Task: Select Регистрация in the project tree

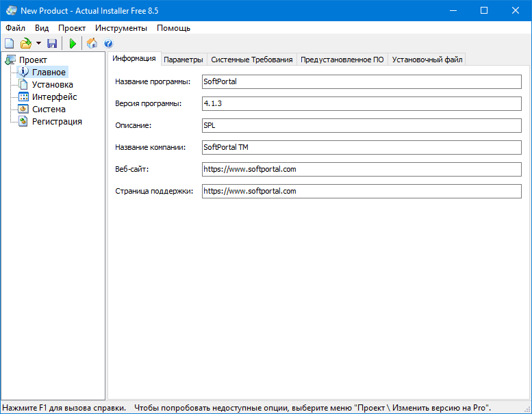Action: click(x=57, y=121)
